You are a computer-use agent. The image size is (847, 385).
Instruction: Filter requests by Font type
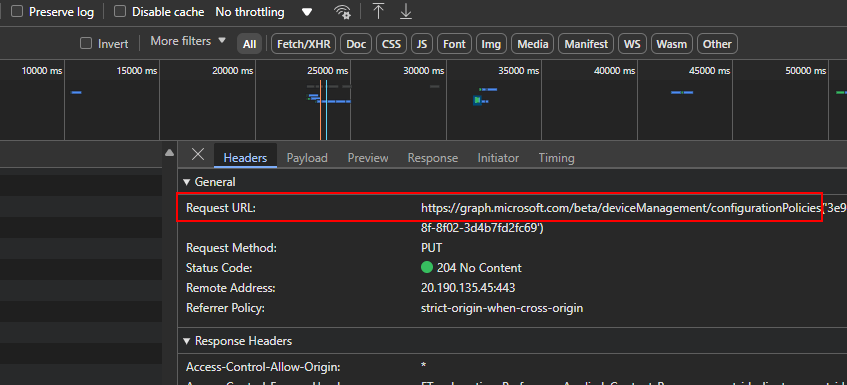pyautogui.click(x=454, y=44)
